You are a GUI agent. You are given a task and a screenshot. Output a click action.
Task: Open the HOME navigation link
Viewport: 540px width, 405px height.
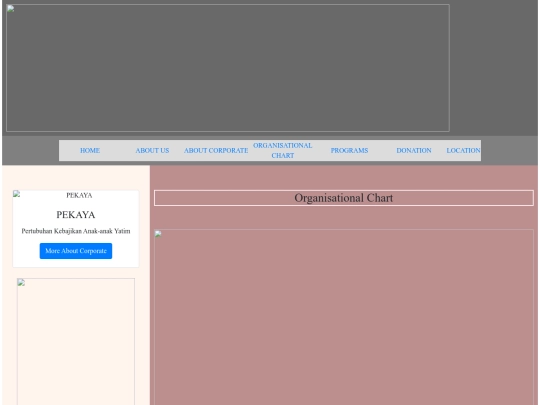pos(90,150)
